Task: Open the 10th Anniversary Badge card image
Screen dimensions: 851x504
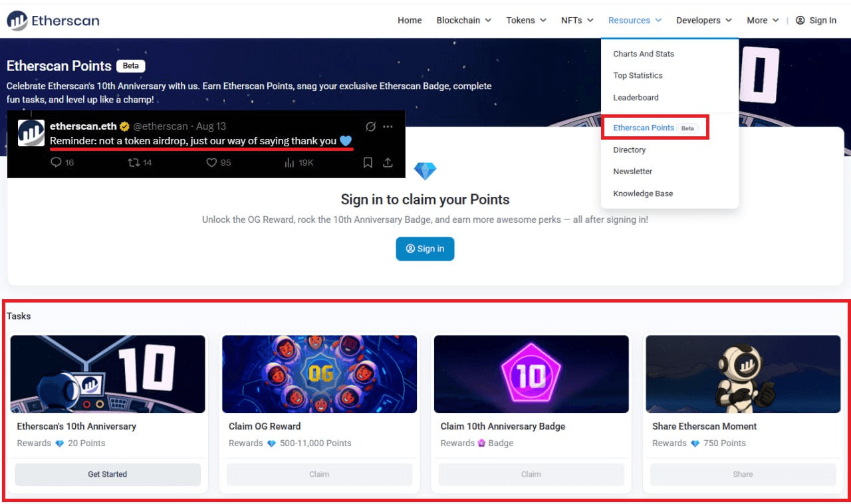Action: [531, 374]
